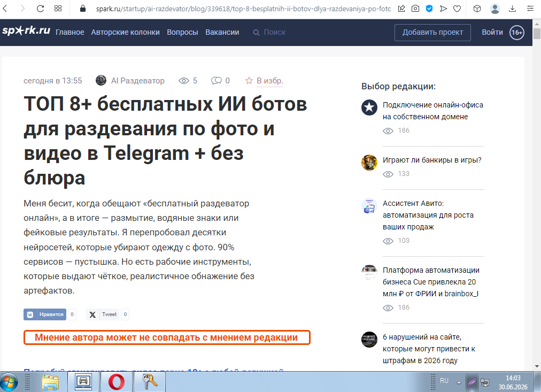Viewport: 541px width, 392px height.
Task: Click the comments count 0 link
Action: [x=227, y=81]
